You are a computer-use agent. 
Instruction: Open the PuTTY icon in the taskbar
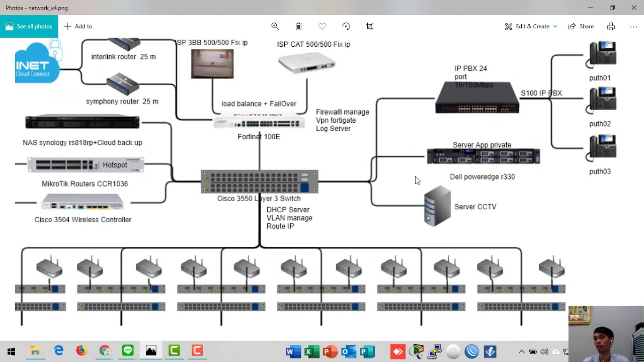pyautogui.click(x=436, y=351)
